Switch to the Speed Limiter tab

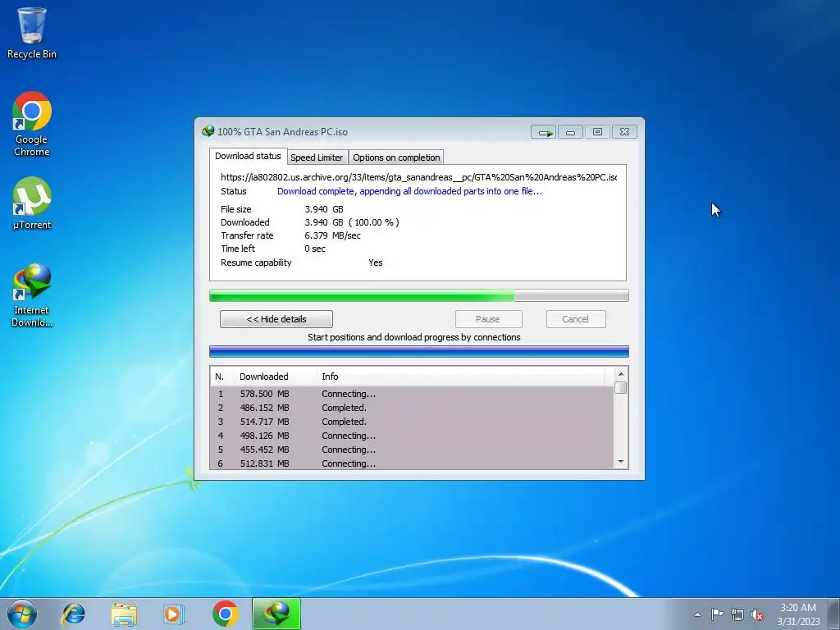coord(317,157)
